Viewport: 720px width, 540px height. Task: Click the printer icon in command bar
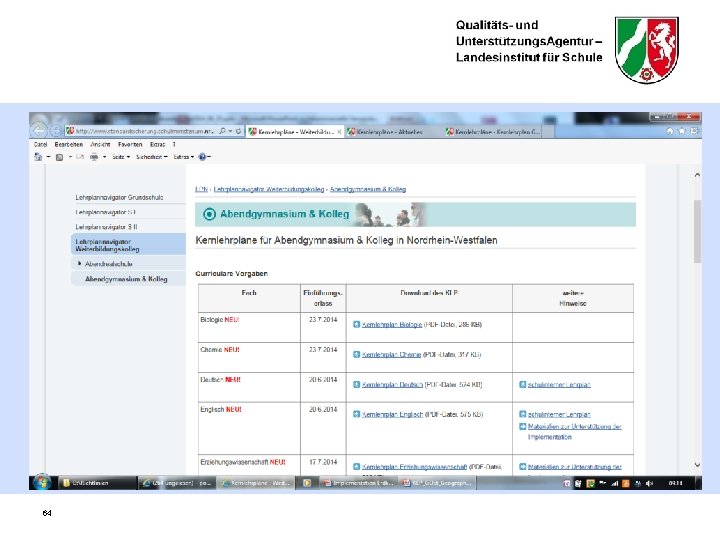pyautogui.click(x=94, y=157)
